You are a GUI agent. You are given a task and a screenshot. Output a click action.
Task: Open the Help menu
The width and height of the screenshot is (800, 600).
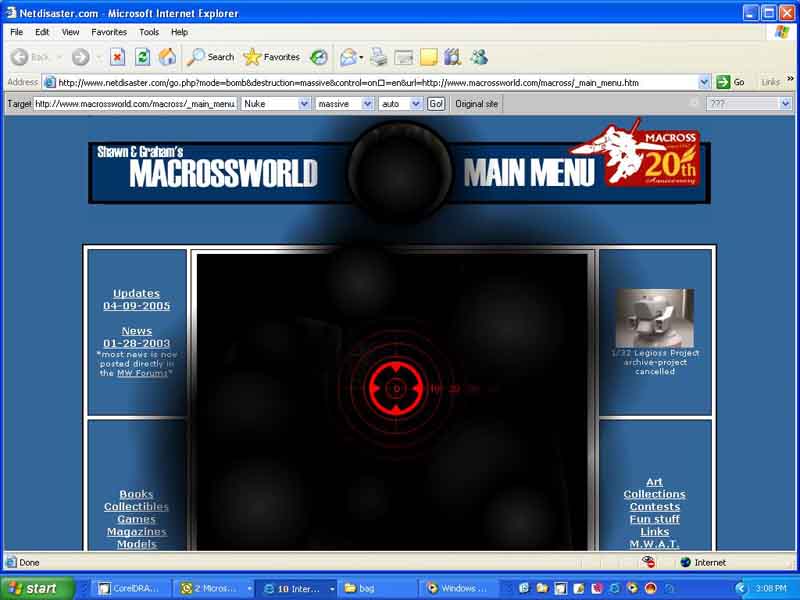click(x=179, y=32)
